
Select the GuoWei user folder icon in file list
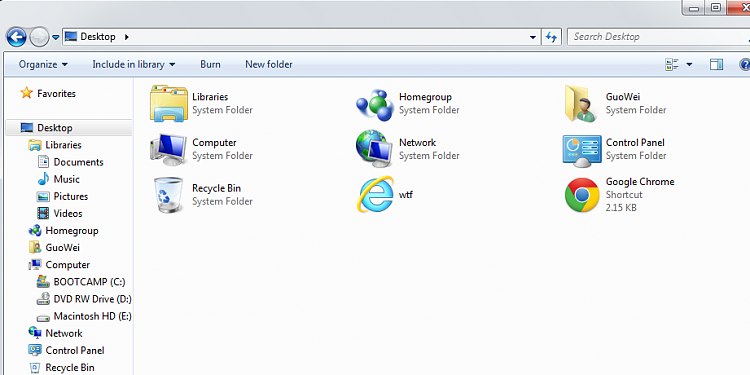coord(582,103)
